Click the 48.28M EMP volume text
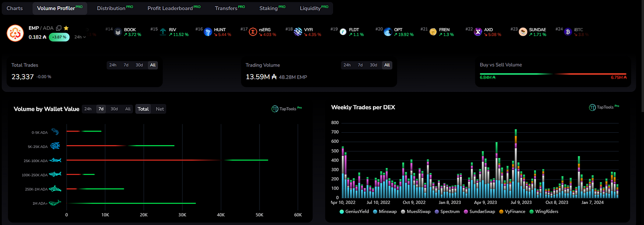Image resolution: width=644 pixels, height=225 pixels. (x=293, y=77)
